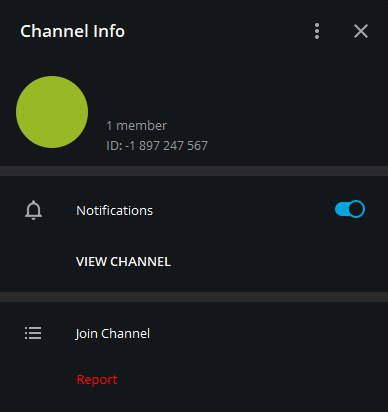Report this channel

(97, 379)
